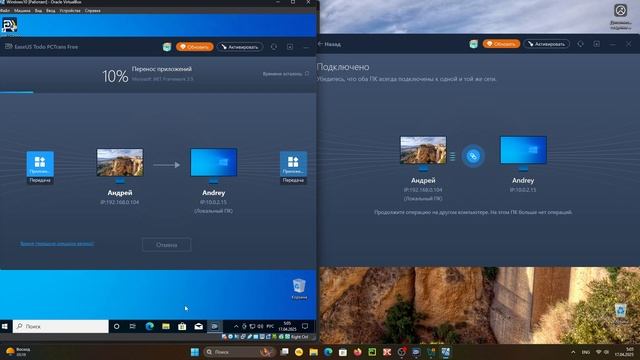Launch Edge from the host taskbar
Viewport: 640px width, 360px height.
pos(328,352)
